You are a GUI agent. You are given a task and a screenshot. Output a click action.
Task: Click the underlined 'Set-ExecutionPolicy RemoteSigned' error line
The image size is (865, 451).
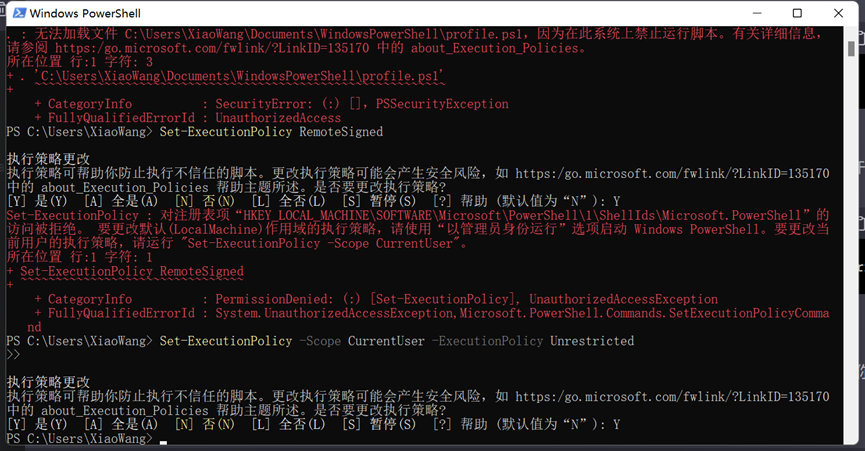[x=132, y=271]
